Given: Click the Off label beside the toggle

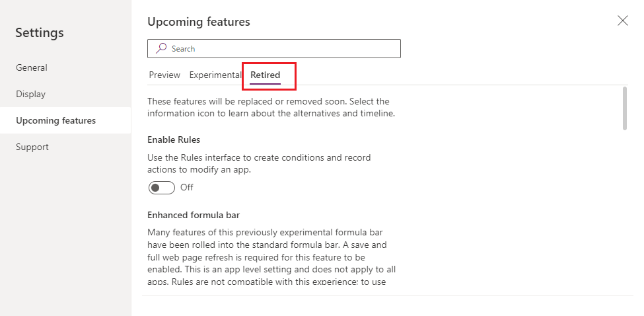Looking at the screenshot, I should click(187, 188).
